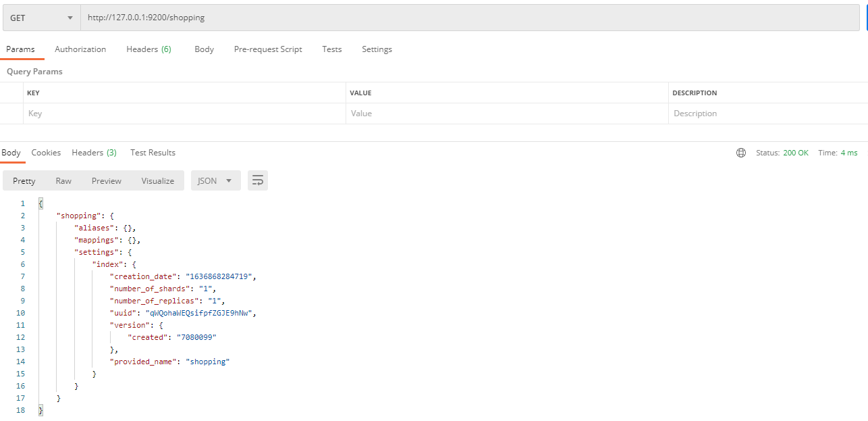Click the "shopping" key on line 2
This screenshot has height=421, width=868.
[x=77, y=216]
